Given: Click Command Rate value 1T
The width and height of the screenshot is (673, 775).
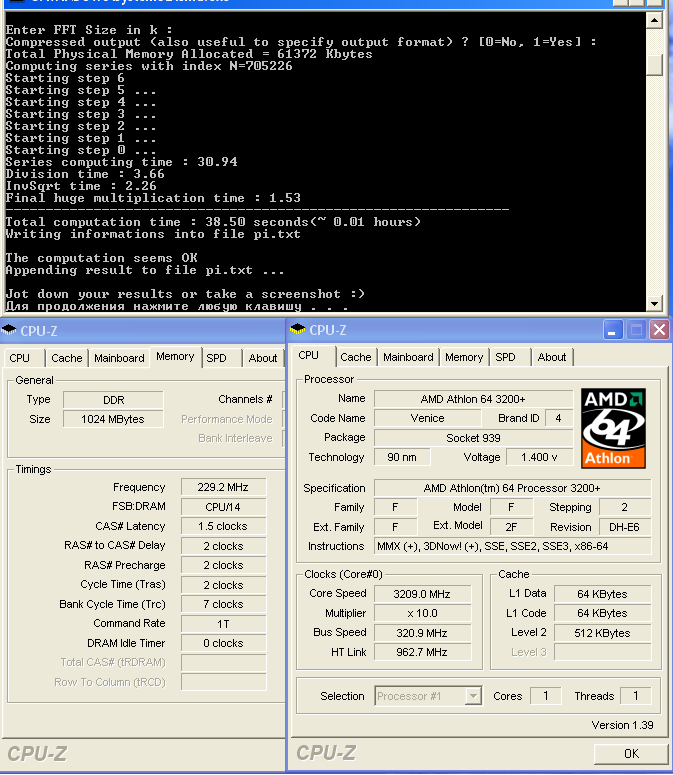Looking at the screenshot, I should coord(223,624).
